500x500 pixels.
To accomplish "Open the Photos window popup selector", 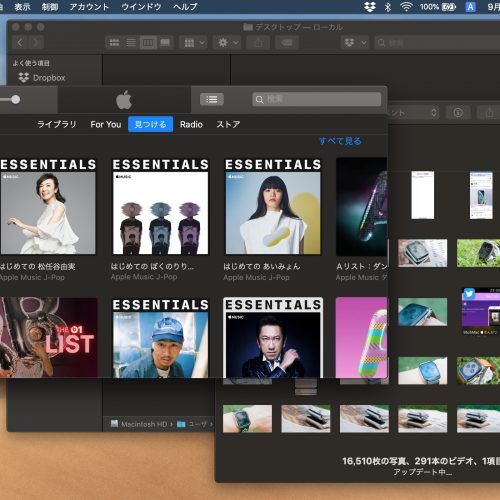I will [x=413, y=113].
